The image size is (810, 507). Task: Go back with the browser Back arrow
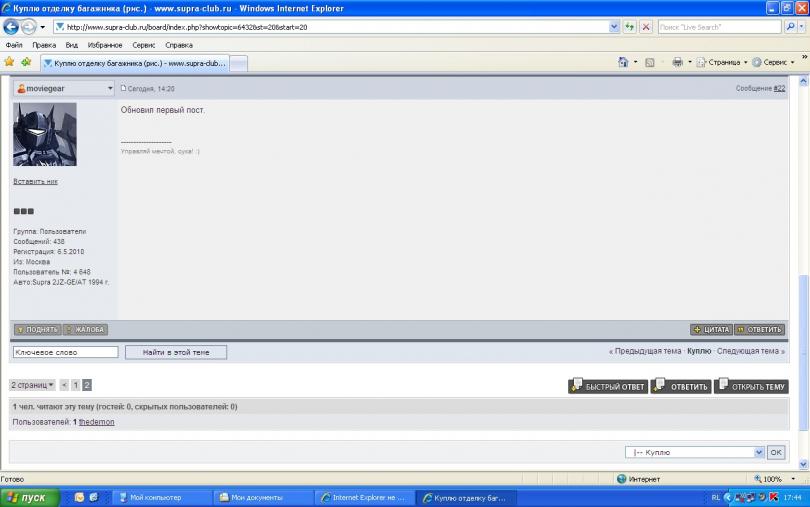11,26
